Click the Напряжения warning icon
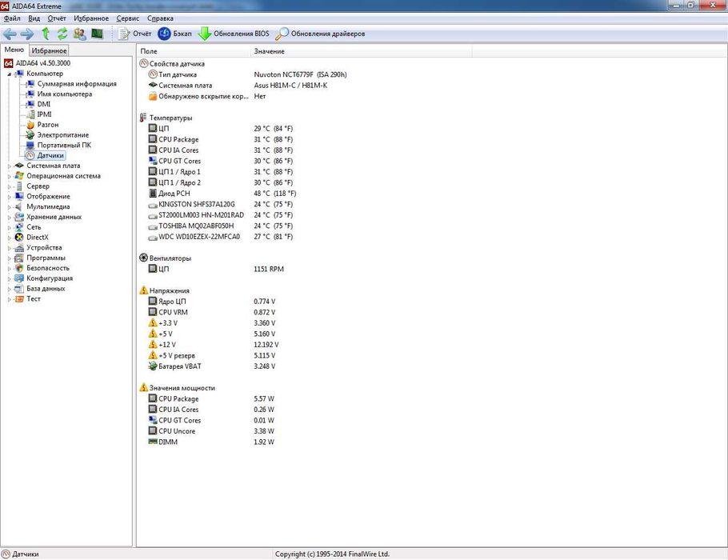Image resolution: width=728 pixels, height=560 pixels. (143, 290)
